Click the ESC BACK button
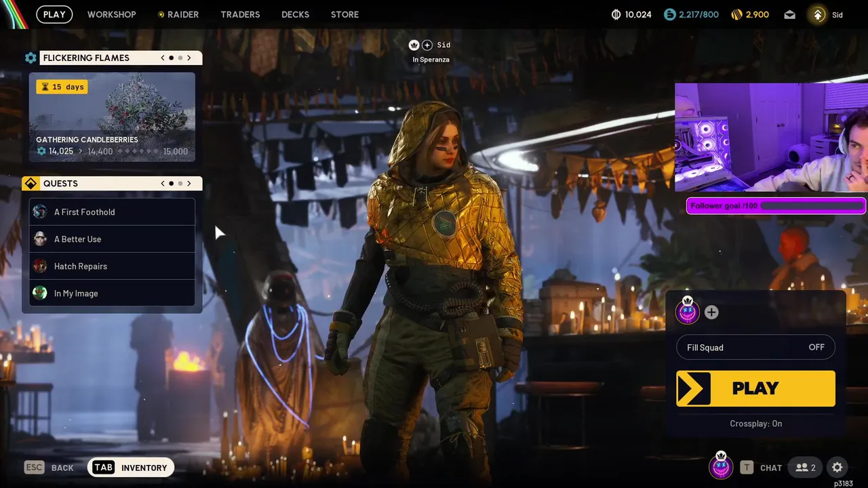 (49, 468)
